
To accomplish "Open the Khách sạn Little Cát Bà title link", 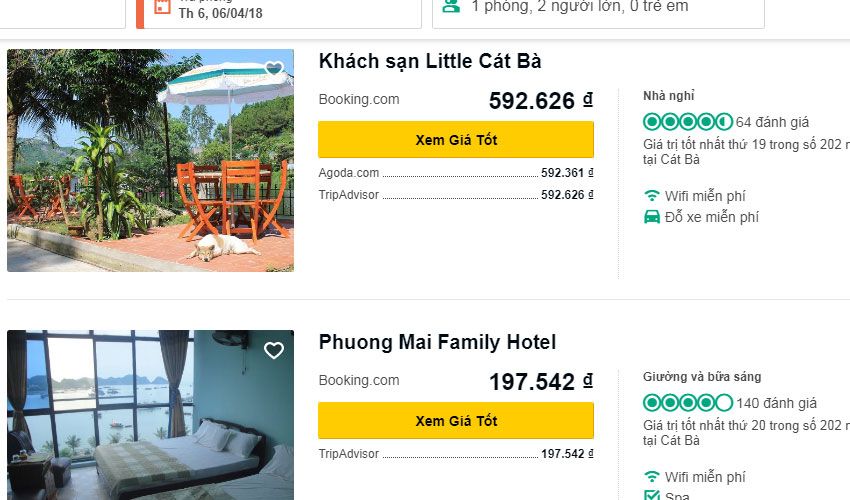I will (x=430, y=61).
